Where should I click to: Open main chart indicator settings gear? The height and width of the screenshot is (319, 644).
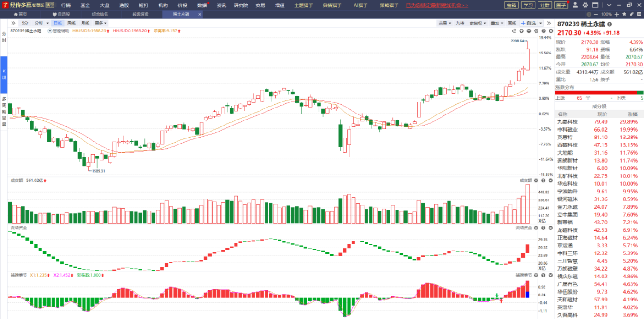coord(536,31)
